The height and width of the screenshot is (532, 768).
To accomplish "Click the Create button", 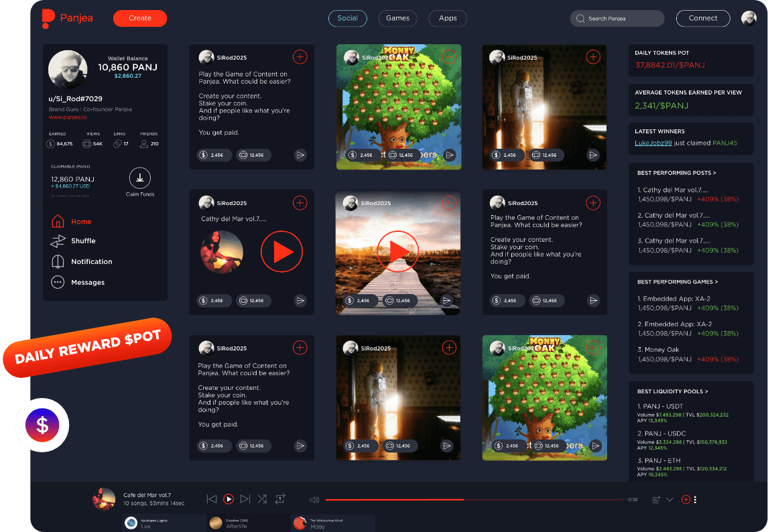I will point(140,18).
